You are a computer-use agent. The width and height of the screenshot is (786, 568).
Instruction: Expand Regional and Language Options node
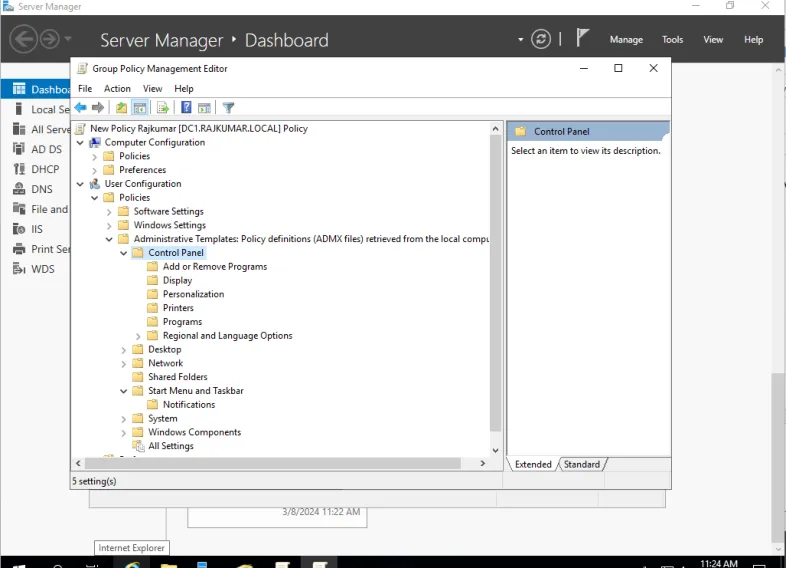pyautogui.click(x=138, y=336)
